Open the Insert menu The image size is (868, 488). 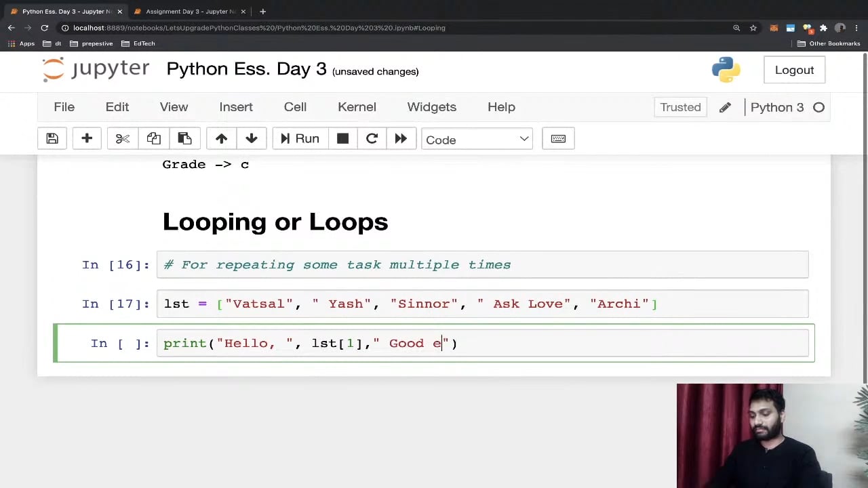click(236, 107)
